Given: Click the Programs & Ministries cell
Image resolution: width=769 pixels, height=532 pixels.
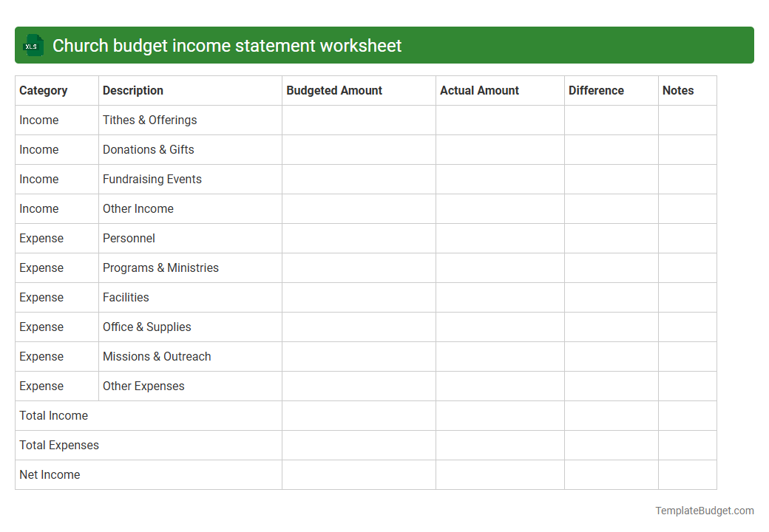Looking at the screenshot, I should coord(160,267).
